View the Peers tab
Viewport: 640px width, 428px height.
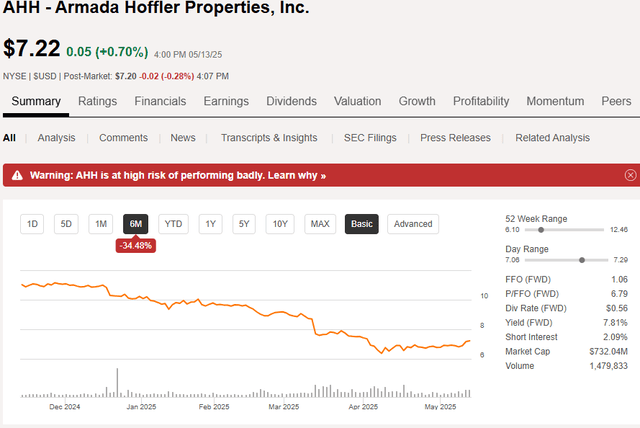pos(617,101)
